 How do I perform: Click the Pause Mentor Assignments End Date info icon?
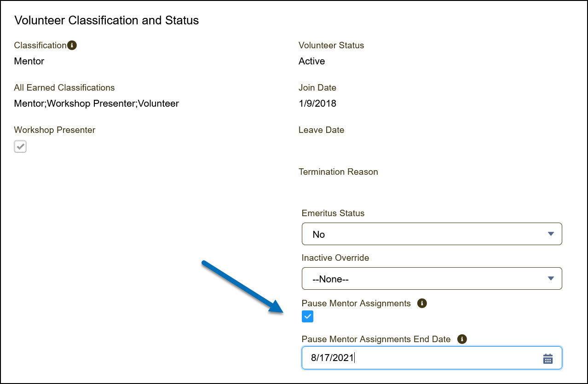(x=462, y=339)
